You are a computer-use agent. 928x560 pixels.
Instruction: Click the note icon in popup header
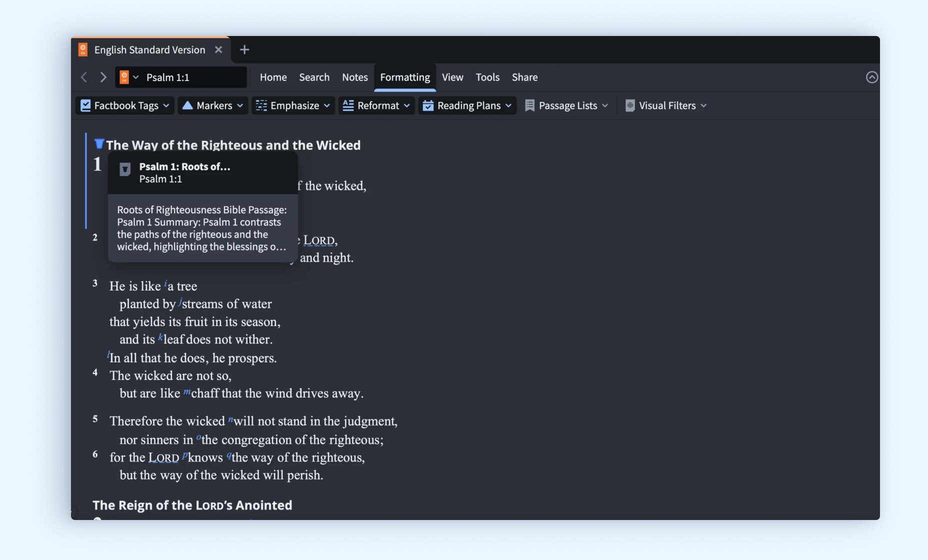click(x=125, y=170)
